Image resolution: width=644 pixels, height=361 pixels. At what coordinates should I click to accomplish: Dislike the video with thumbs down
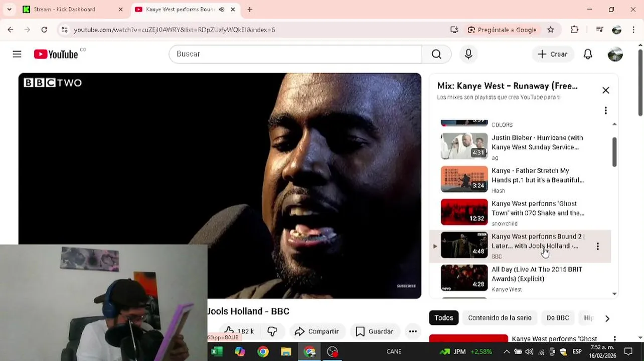tap(272, 331)
